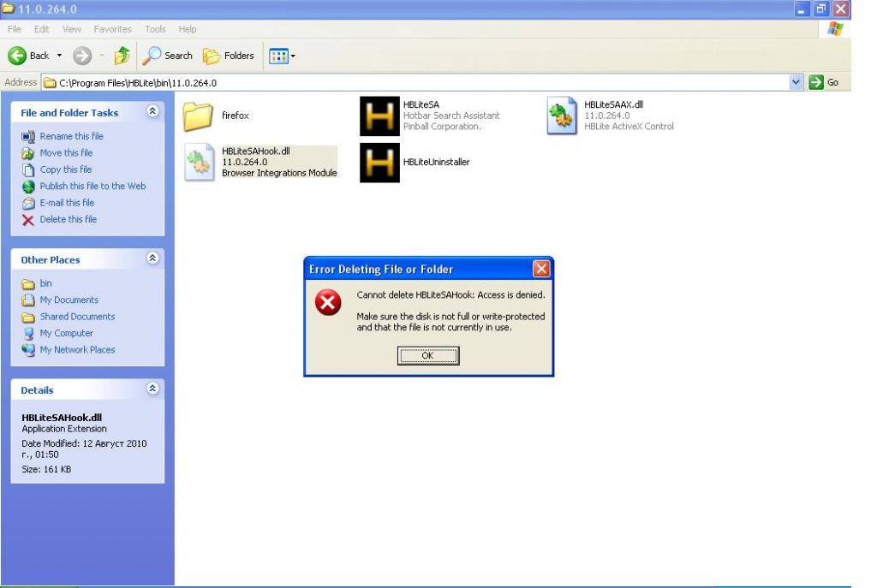Click the My Documents icon
Viewport: 877px width, 588px height.
click(28, 300)
